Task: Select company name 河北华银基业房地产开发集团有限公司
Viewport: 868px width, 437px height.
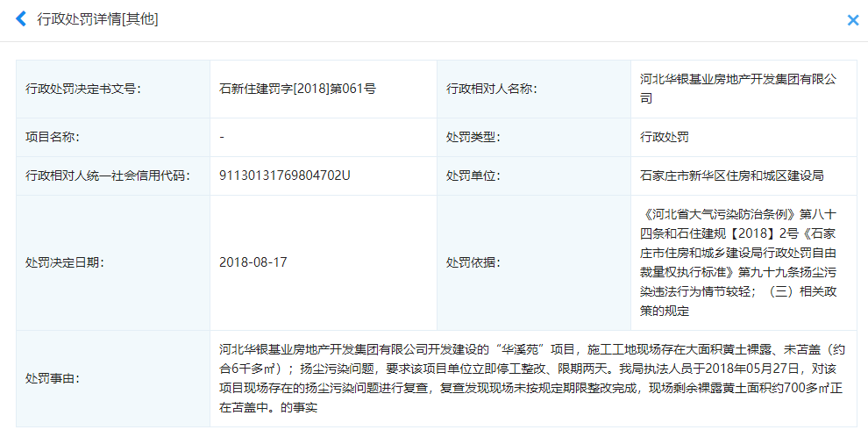Action: pyautogui.click(x=738, y=89)
